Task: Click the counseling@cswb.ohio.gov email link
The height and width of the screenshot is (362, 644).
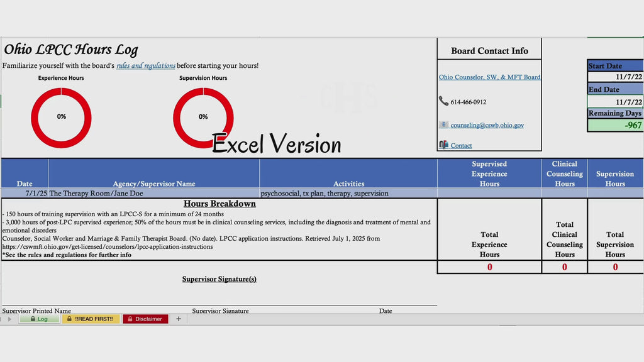Action: click(x=487, y=125)
